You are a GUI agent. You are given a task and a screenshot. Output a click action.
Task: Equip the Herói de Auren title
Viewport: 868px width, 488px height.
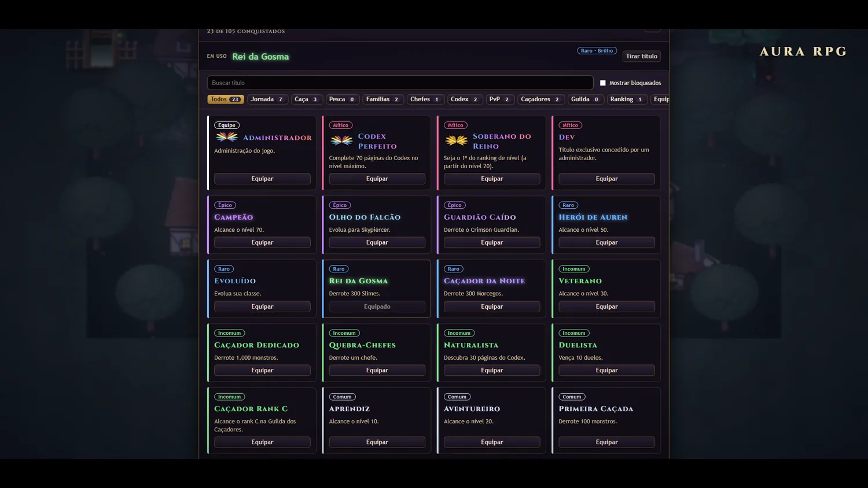606,242
